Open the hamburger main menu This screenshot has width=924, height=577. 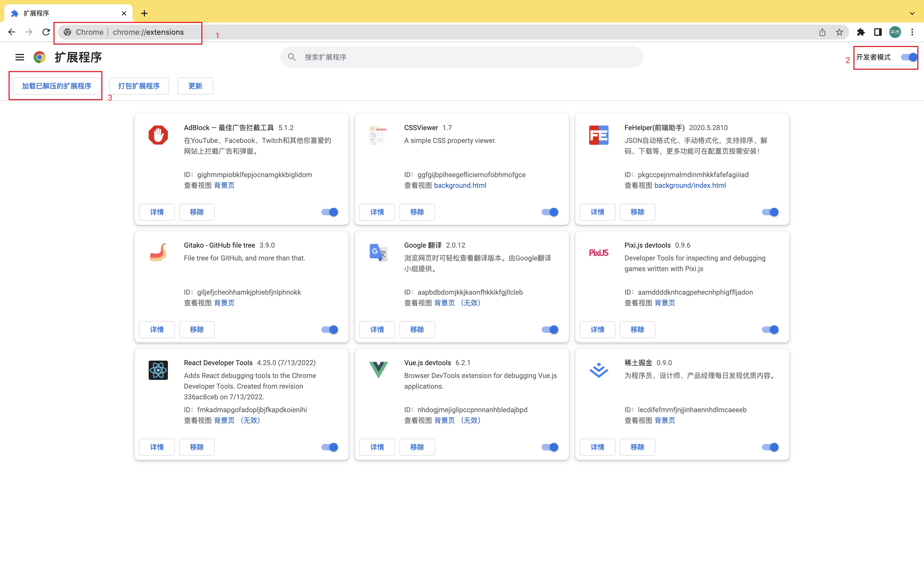20,57
